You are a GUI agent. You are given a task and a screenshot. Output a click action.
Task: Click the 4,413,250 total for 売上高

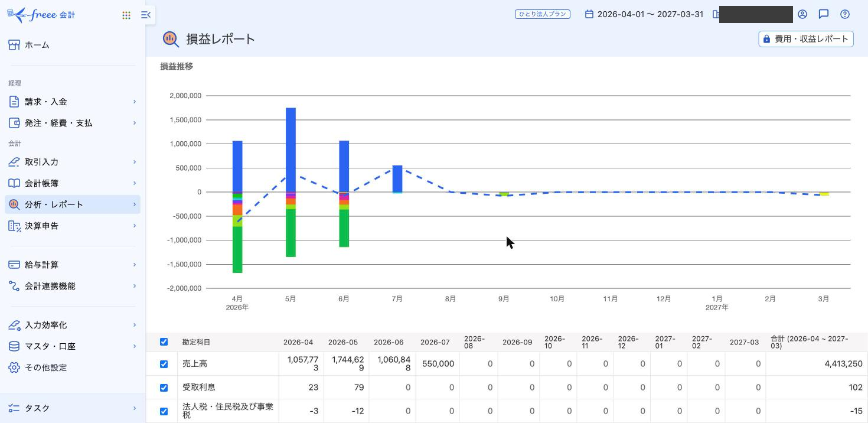(x=843, y=364)
